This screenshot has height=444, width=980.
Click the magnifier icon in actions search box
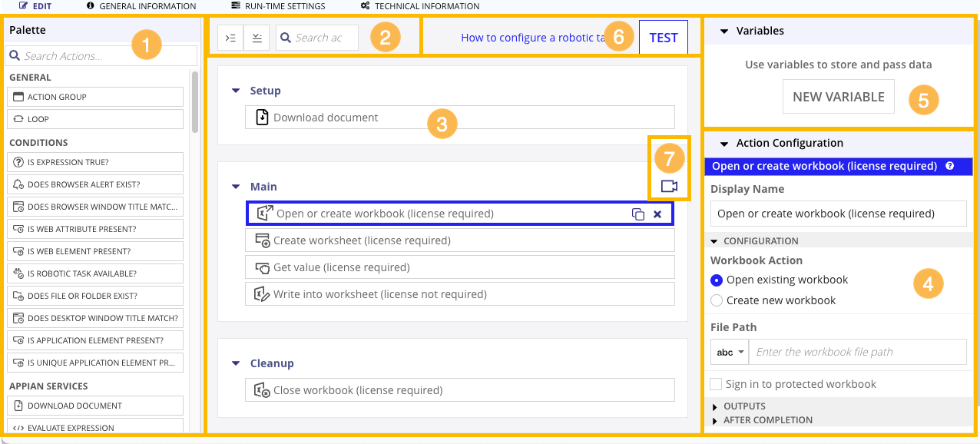tap(285, 37)
